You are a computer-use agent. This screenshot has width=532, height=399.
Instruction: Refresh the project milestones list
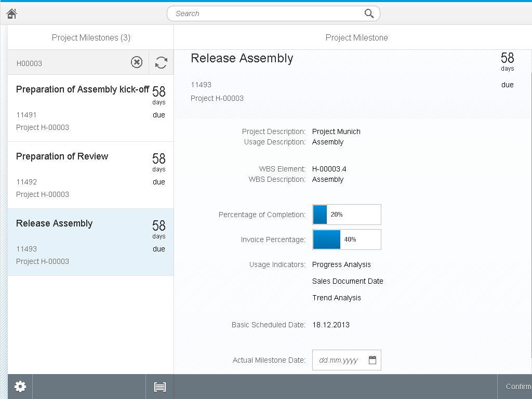(161, 63)
